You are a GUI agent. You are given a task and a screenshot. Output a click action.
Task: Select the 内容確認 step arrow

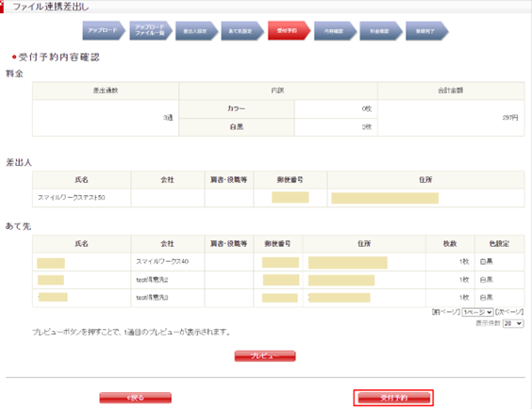pos(335,31)
